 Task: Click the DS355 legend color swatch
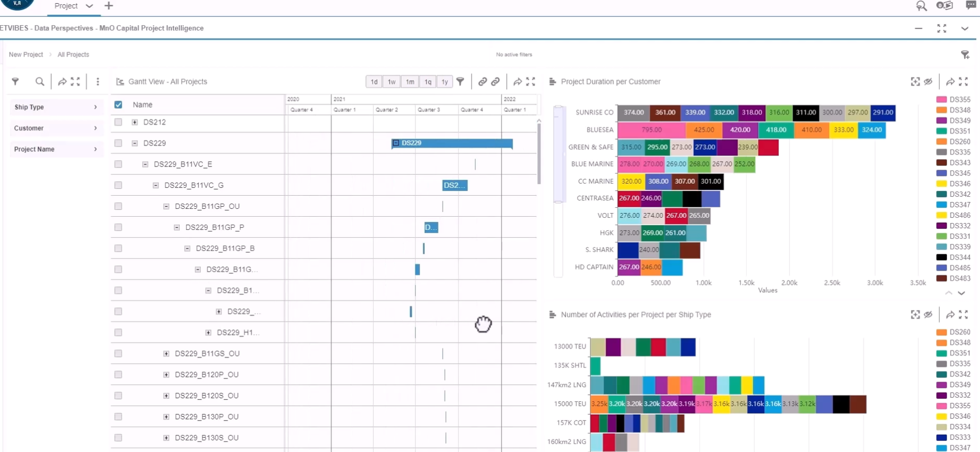coord(941,99)
